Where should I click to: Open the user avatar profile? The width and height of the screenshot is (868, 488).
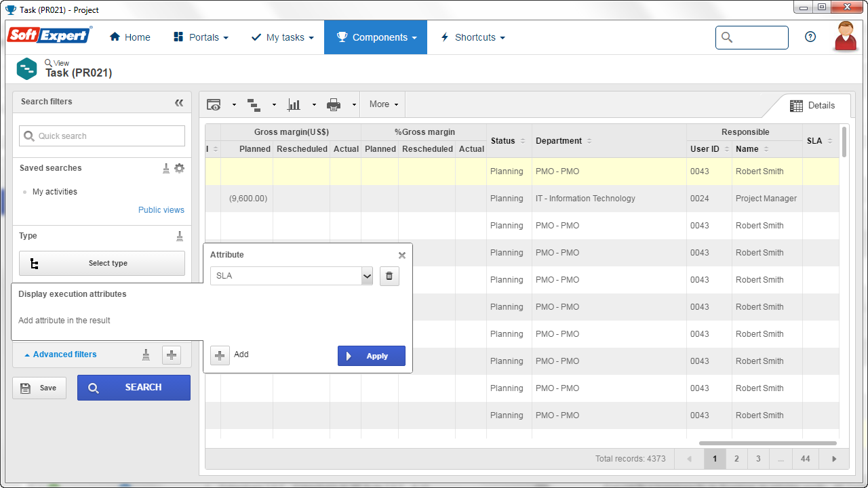click(x=846, y=37)
